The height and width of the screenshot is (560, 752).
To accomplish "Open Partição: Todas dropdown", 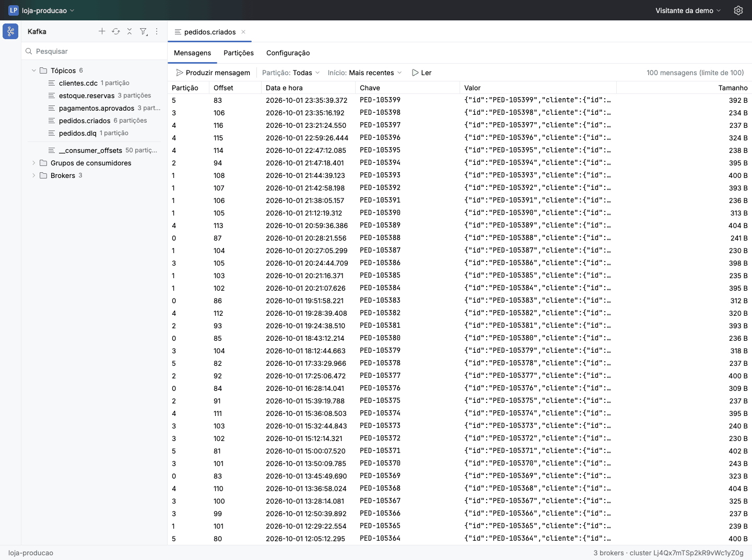I will pos(291,73).
